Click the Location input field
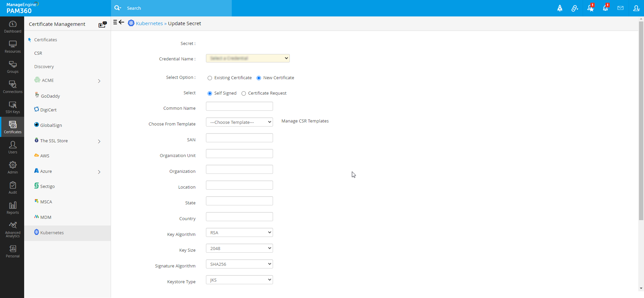This screenshot has height=298, width=644. point(239,185)
